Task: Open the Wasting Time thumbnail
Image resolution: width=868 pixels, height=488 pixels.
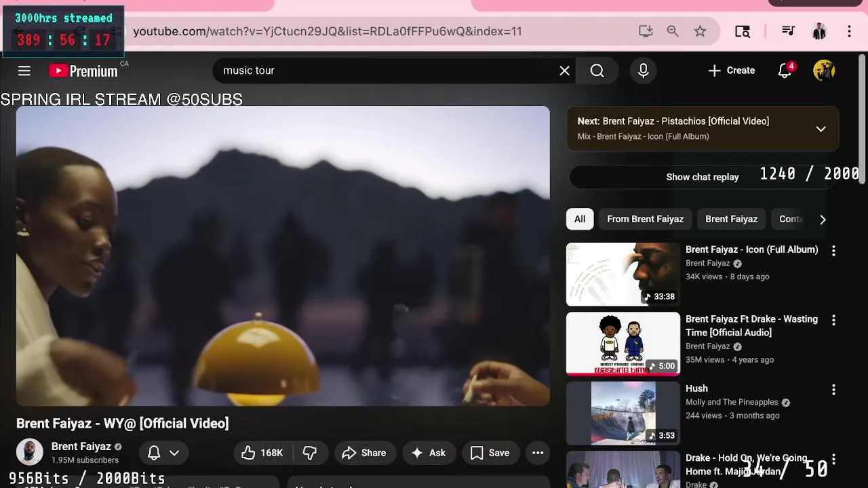Action: (x=623, y=344)
